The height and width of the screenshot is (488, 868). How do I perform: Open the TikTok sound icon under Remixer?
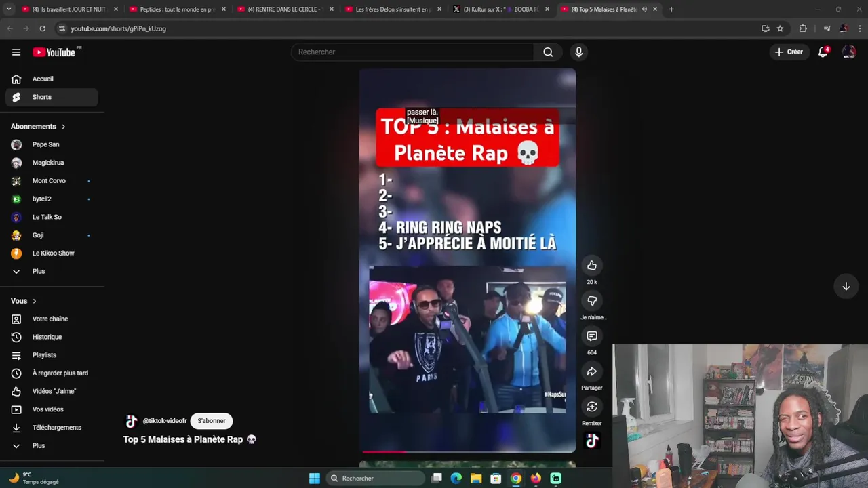pos(592,441)
